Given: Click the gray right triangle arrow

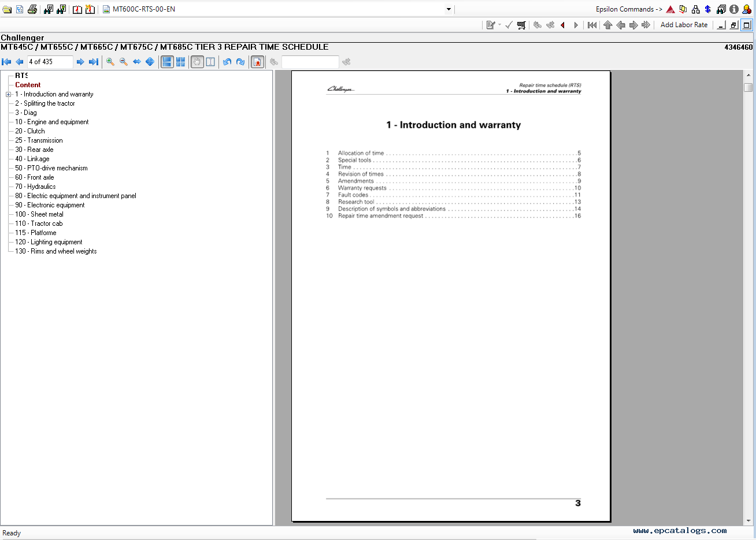Looking at the screenshot, I should coord(576,25).
